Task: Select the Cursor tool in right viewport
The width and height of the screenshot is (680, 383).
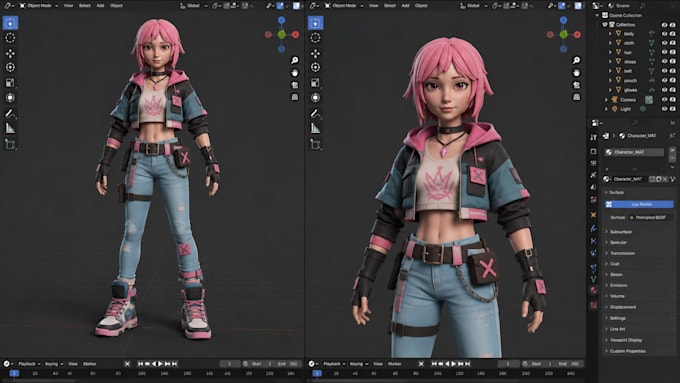Action: click(x=315, y=38)
